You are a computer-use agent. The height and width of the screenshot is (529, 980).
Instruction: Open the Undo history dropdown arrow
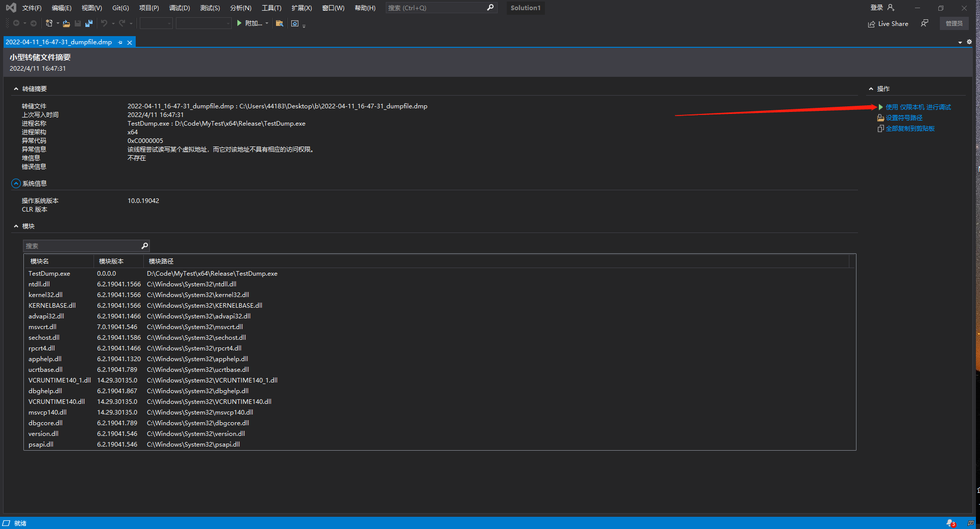[x=113, y=23]
